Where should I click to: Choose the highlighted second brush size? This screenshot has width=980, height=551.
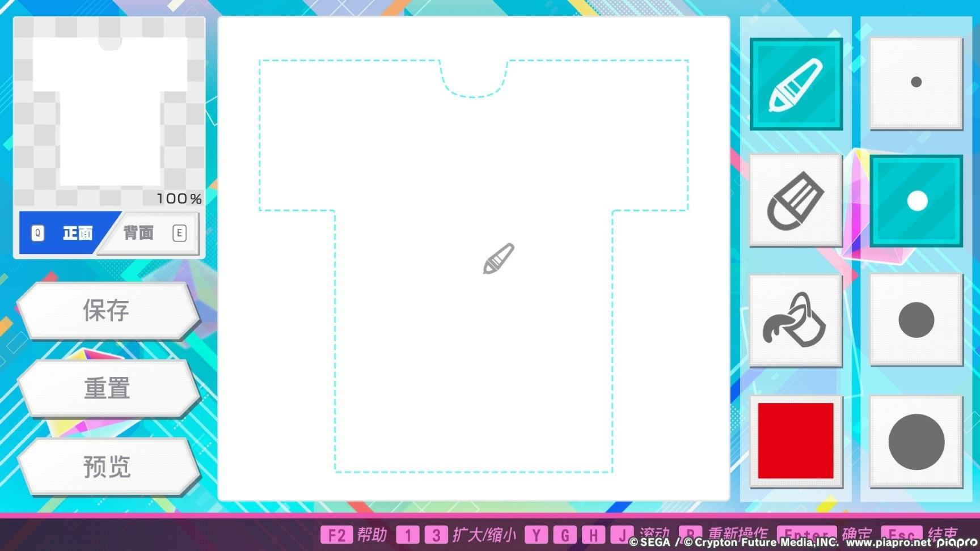click(x=916, y=201)
